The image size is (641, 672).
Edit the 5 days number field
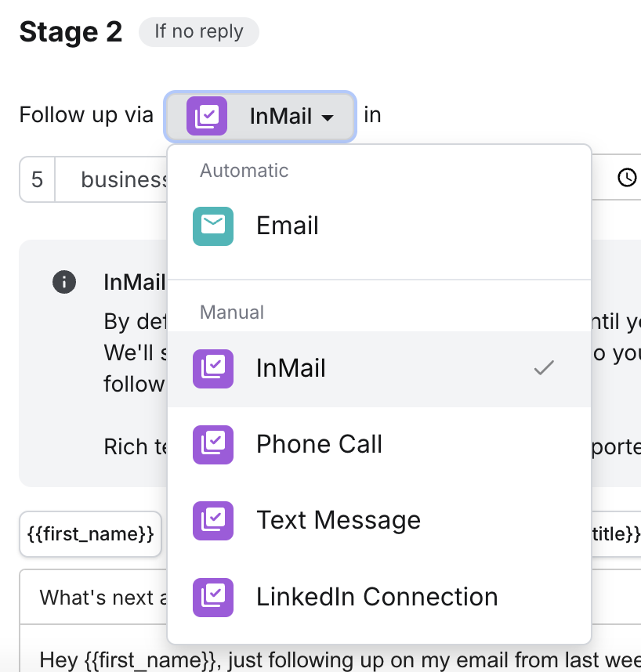tap(38, 179)
